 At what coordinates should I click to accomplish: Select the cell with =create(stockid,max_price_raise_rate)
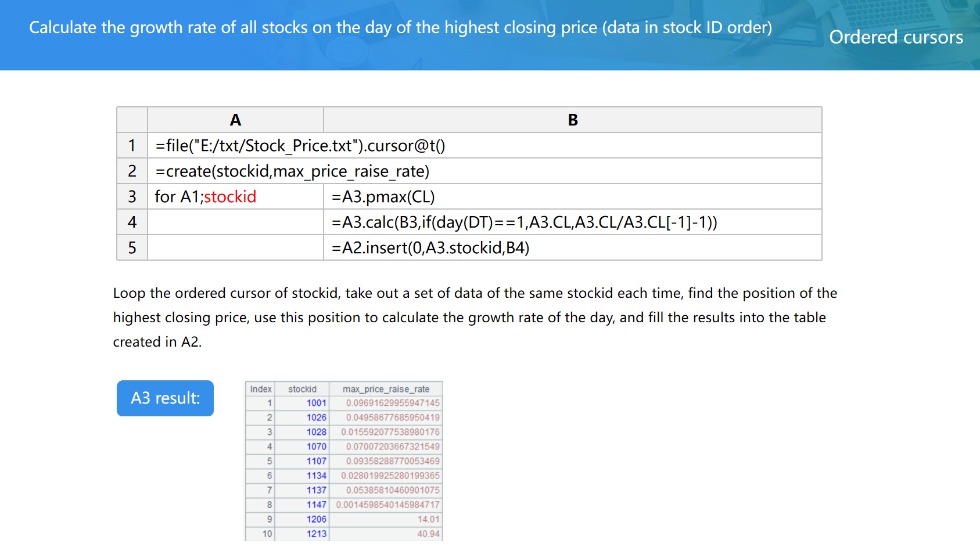pyautogui.click(x=292, y=171)
